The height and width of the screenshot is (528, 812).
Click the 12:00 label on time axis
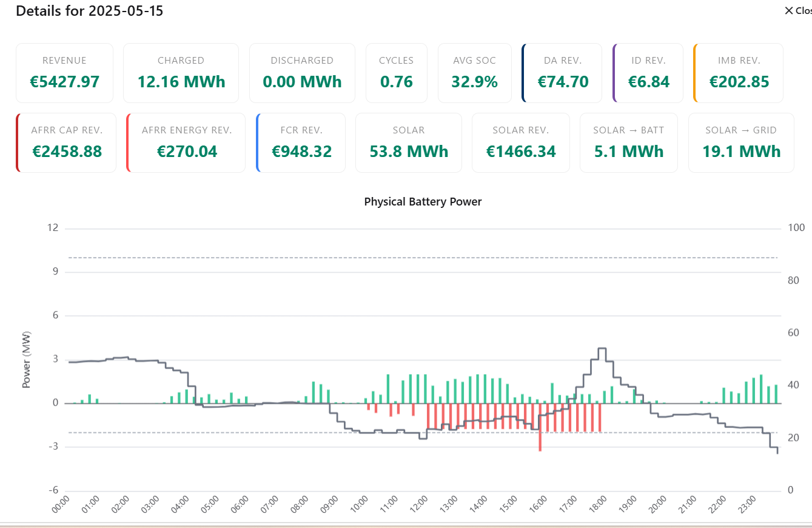[x=418, y=504]
